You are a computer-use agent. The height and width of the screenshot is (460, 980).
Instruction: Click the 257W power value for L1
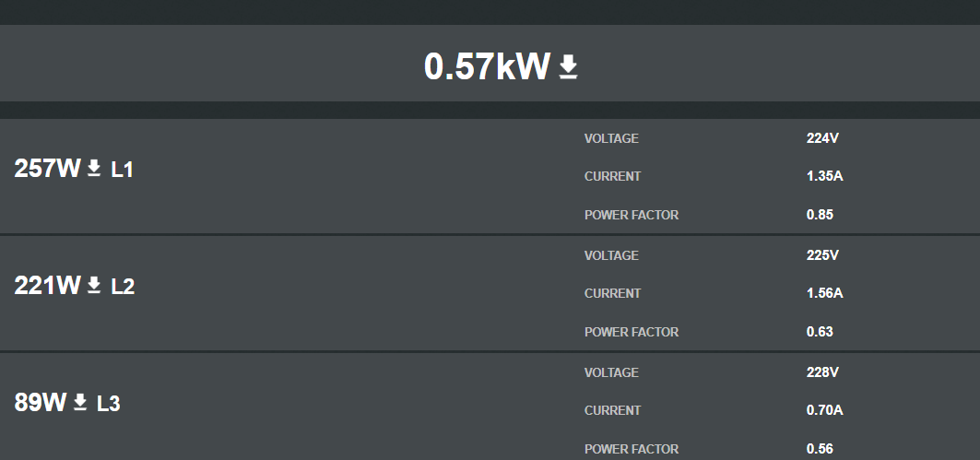(x=48, y=169)
